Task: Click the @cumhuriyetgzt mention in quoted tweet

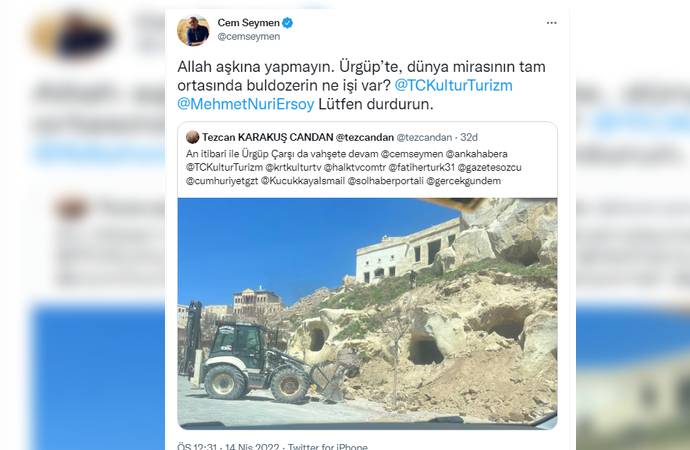Action: pos(222,181)
